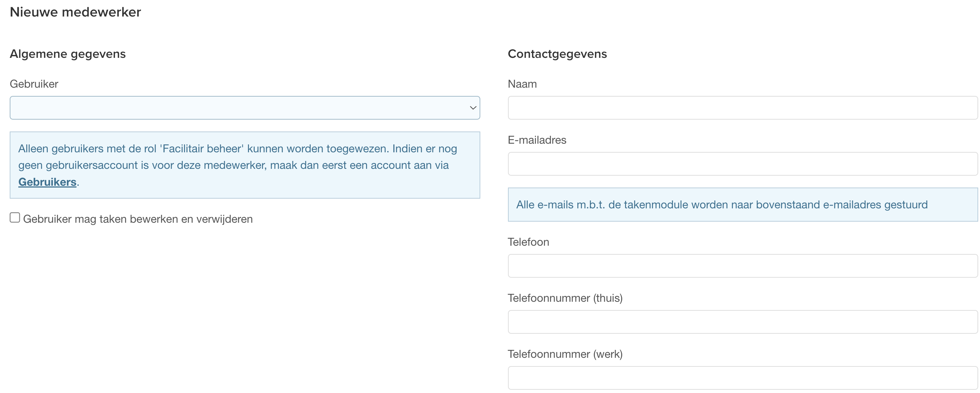The image size is (980, 393).
Task: Click the Naam field label
Action: (x=522, y=84)
